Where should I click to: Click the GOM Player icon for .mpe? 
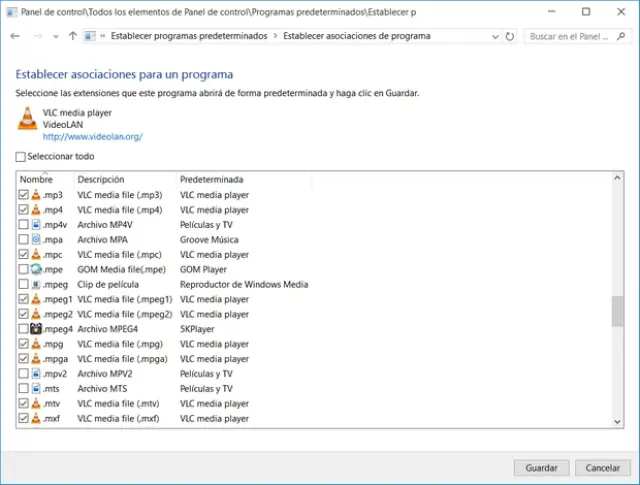coord(36,270)
